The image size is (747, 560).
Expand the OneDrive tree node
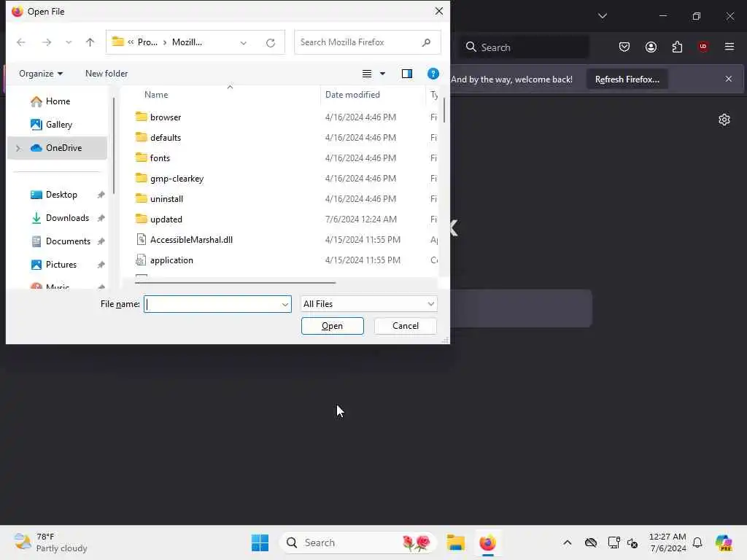(x=18, y=148)
